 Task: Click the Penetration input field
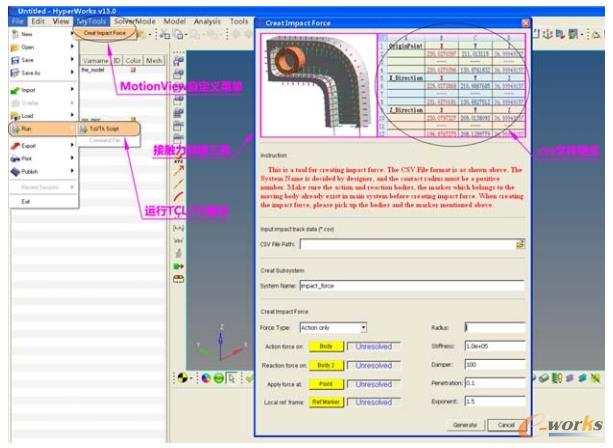click(495, 383)
